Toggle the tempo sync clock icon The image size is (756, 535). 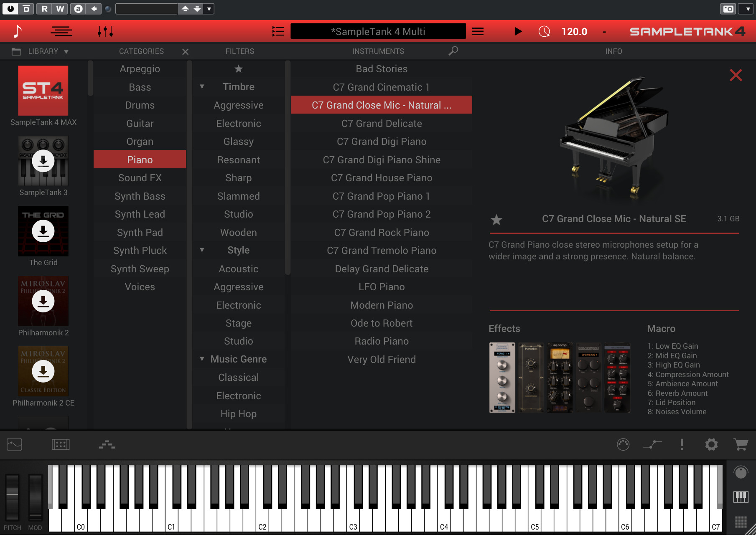[544, 31]
